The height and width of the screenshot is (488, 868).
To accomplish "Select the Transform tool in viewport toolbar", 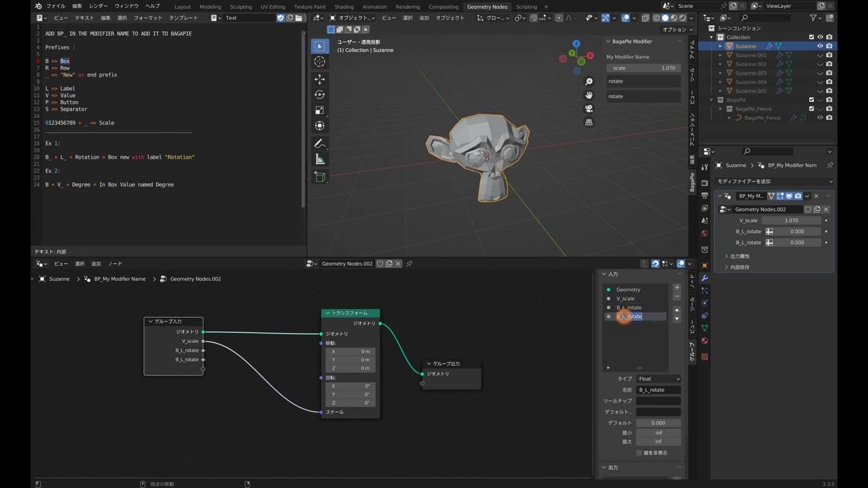I will point(319,126).
